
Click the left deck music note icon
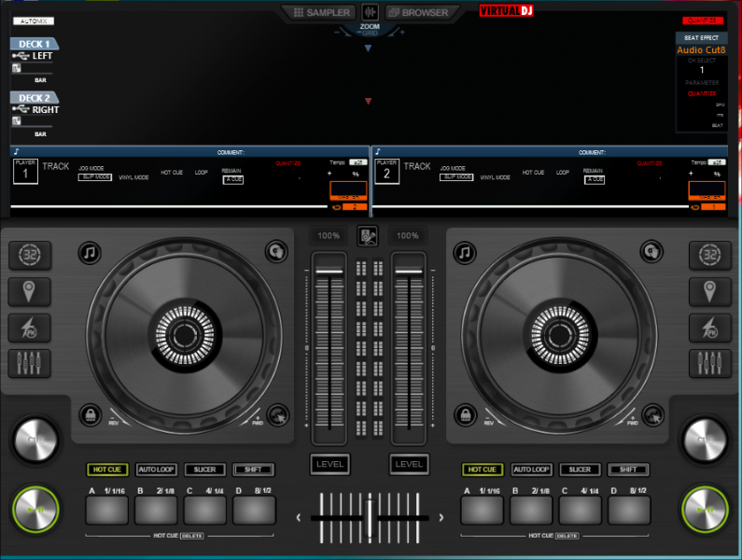point(90,253)
